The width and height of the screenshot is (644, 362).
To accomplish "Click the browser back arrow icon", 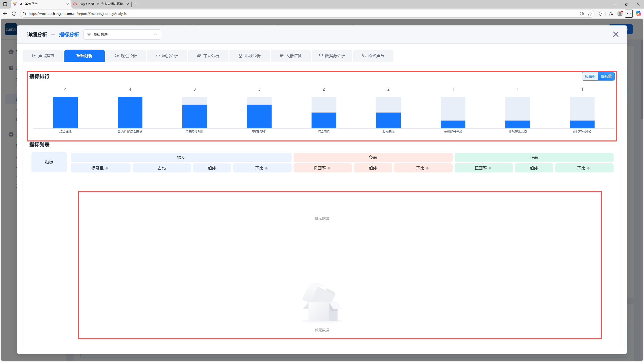I will click(5, 14).
